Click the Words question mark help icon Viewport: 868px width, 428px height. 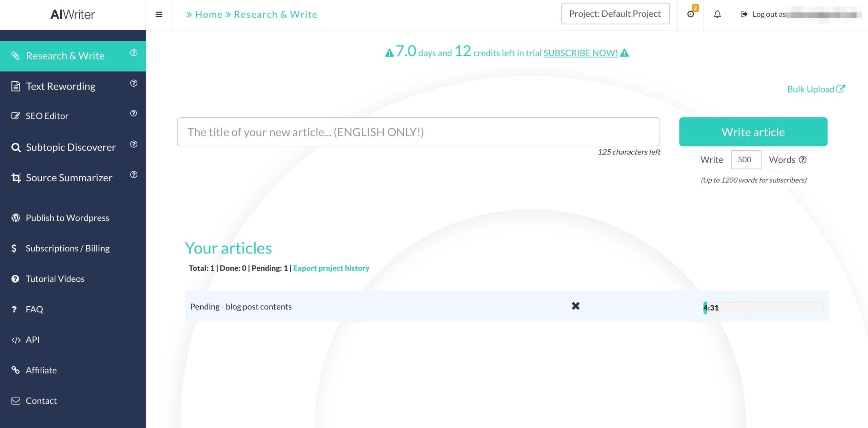coord(803,160)
